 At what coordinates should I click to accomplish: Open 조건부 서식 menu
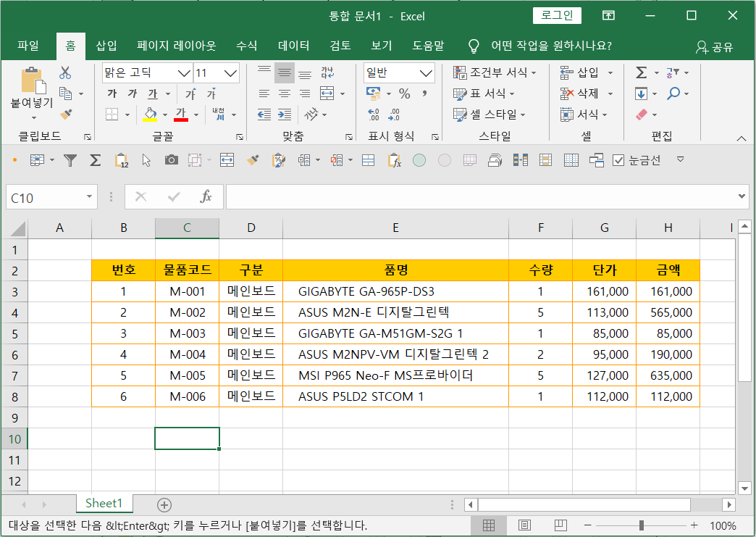point(495,73)
